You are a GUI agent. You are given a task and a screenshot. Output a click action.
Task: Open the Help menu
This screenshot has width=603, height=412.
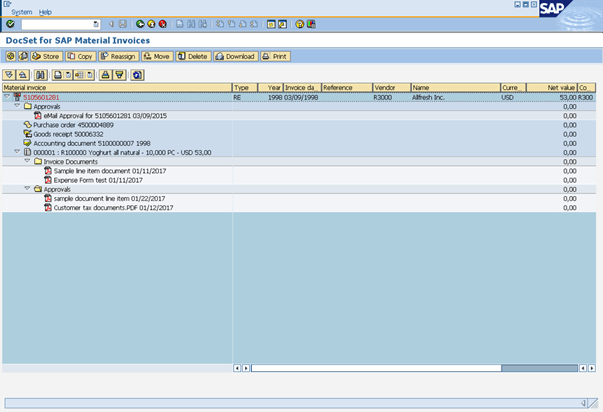pyautogui.click(x=45, y=11)
